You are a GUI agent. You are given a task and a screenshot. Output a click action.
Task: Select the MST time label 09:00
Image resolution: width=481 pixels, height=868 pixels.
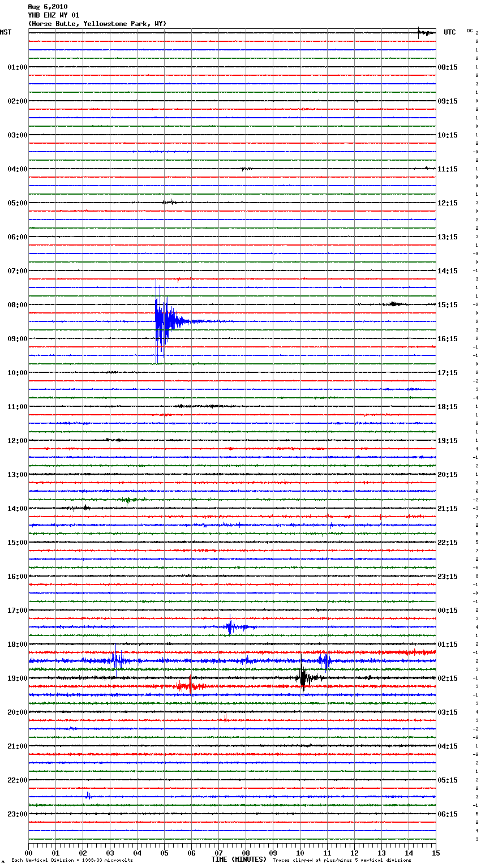point(17,339)
